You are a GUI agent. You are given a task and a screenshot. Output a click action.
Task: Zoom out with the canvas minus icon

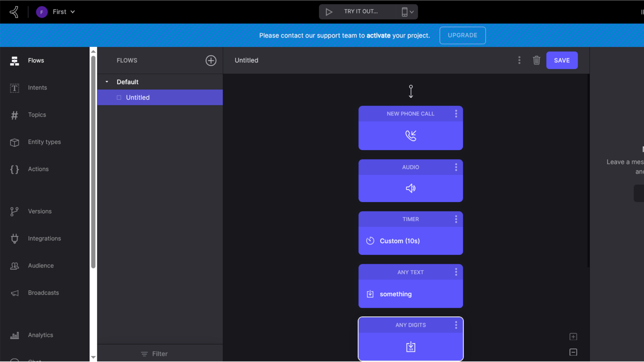coord(573,352)
